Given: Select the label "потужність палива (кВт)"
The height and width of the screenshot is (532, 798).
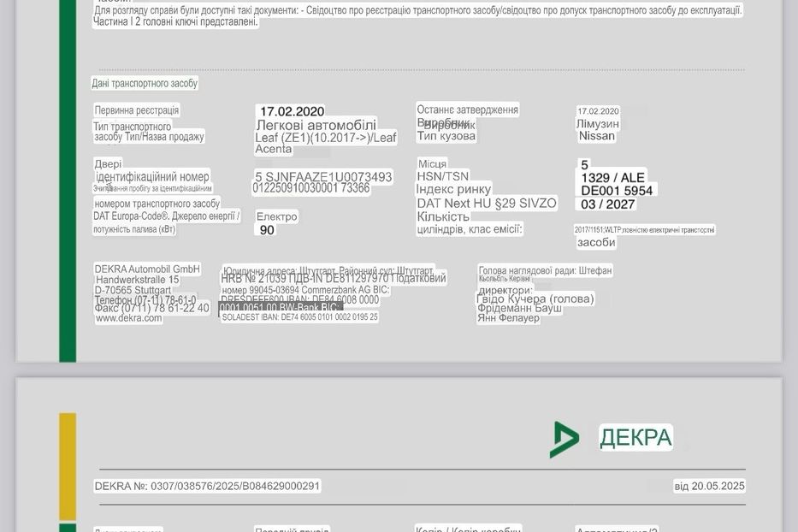Looking at the screenshot, I should tap(133, 229).
